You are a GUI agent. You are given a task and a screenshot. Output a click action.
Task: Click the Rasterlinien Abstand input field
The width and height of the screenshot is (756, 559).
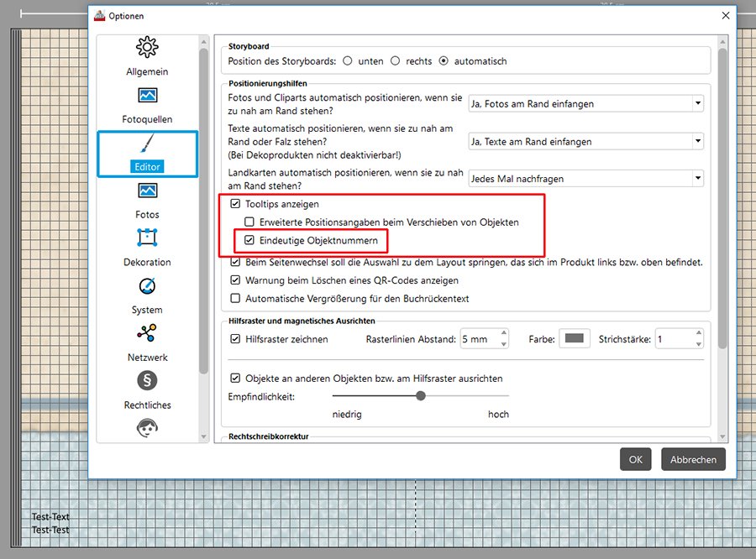click(x=480, y=339)
